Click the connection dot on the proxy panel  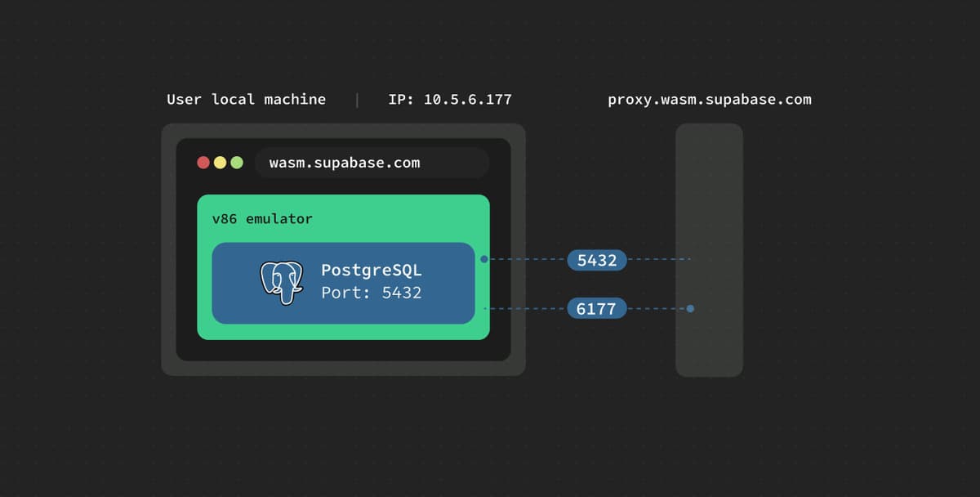coord(690,309)
